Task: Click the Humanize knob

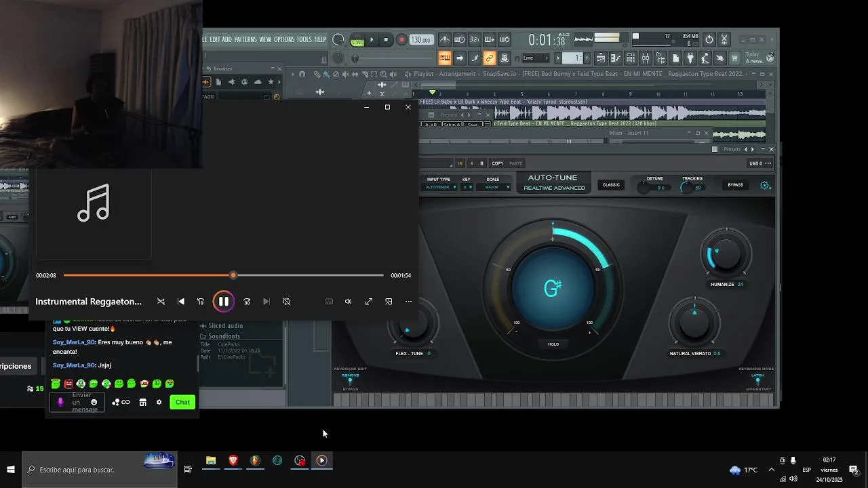Action: coord(726,253)
